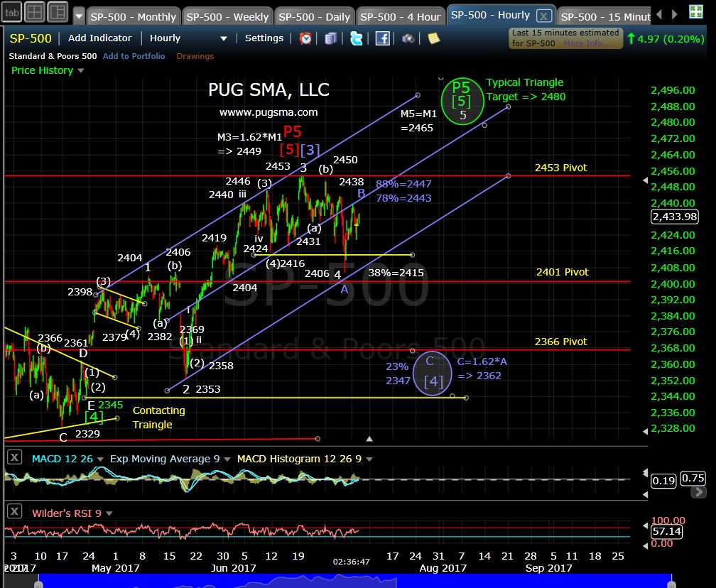
Task: Open Drawings link
Action: [x=195, y=56]
